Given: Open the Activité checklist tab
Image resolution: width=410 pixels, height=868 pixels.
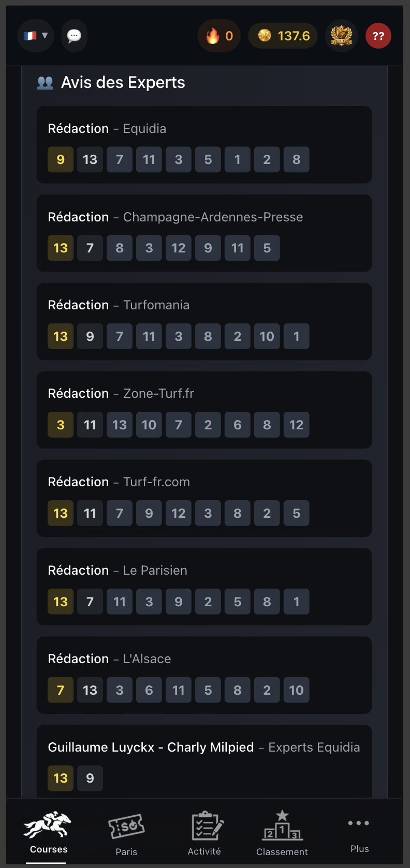Looking at the screenshot, I should coord(204,833).
